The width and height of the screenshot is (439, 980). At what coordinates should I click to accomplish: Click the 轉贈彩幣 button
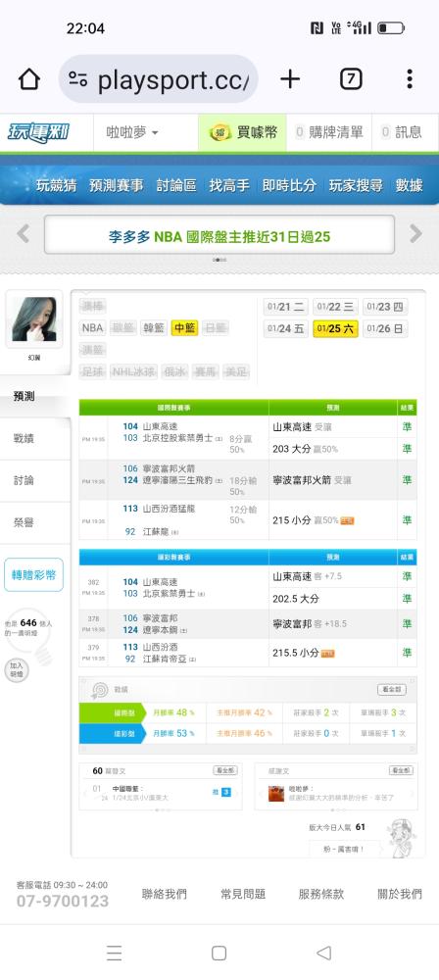33,574
